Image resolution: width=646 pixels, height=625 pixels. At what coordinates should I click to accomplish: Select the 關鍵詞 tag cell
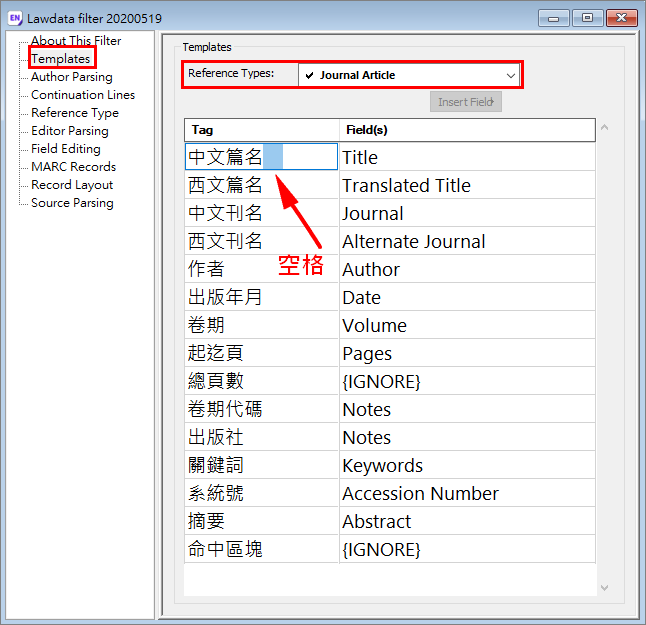click(x=261, y=465)
